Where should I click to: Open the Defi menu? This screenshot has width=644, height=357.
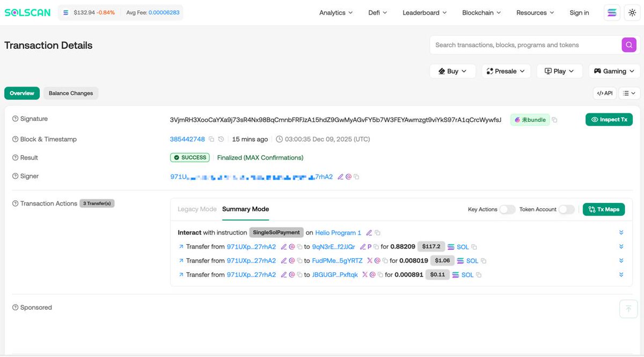coord(377,13)
